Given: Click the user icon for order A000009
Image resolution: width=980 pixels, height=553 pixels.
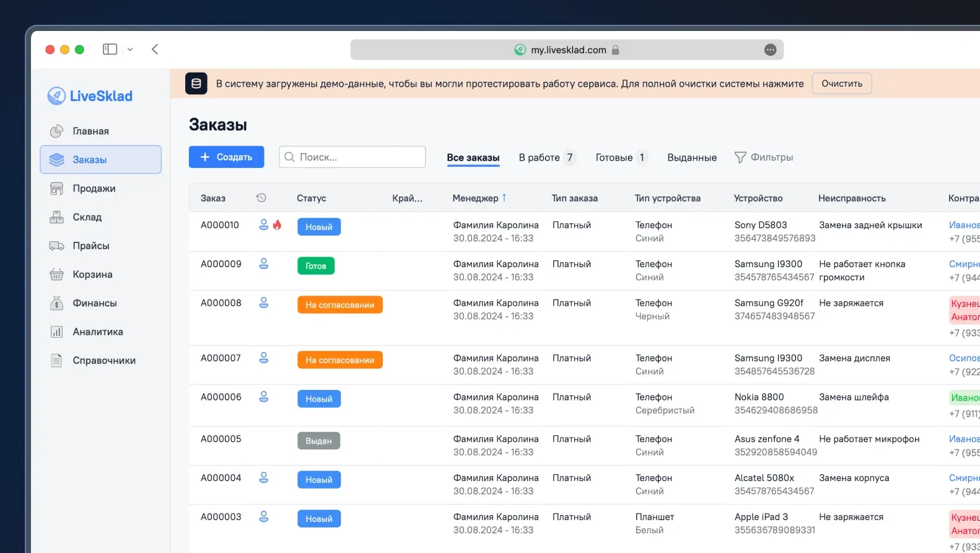Looking at the screenshot, I should 264,263.
